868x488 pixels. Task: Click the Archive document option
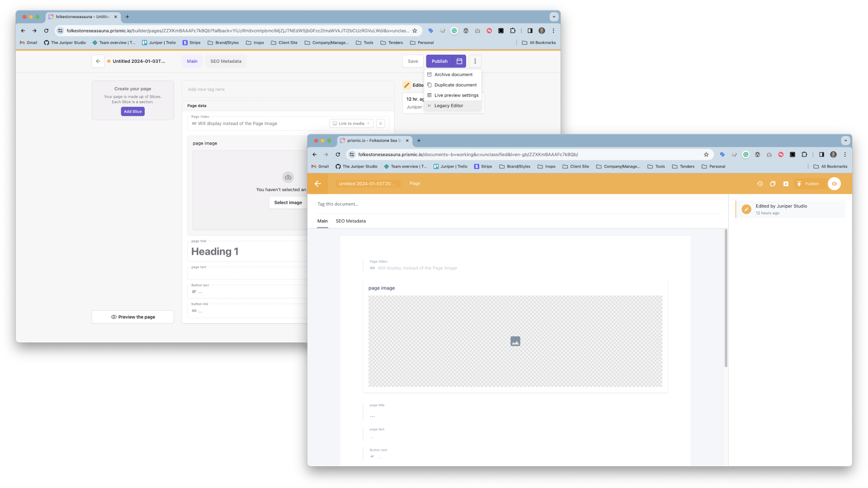[453, 75]
